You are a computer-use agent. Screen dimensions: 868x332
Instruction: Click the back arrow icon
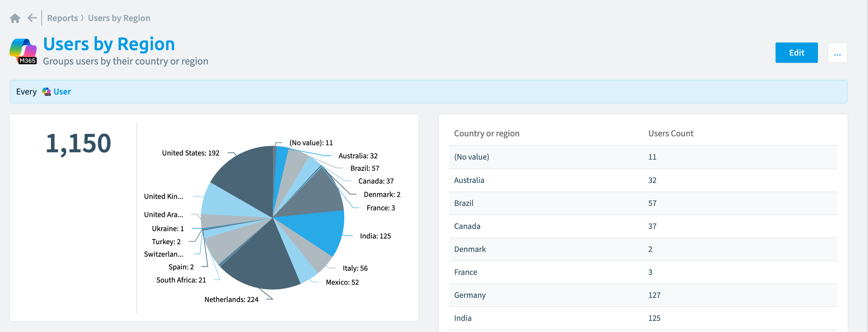point(32,18)
